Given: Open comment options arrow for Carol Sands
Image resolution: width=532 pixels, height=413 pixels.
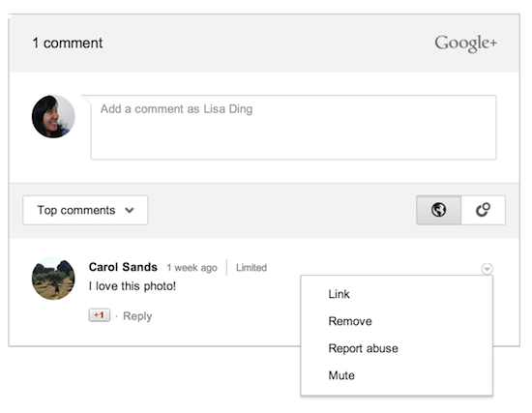Looking at the screenshot, I should click(x=487, y=269).
